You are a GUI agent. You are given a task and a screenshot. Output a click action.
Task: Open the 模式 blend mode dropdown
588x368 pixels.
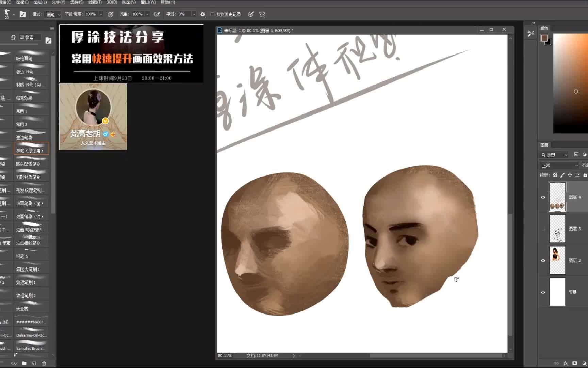(53, 14)
